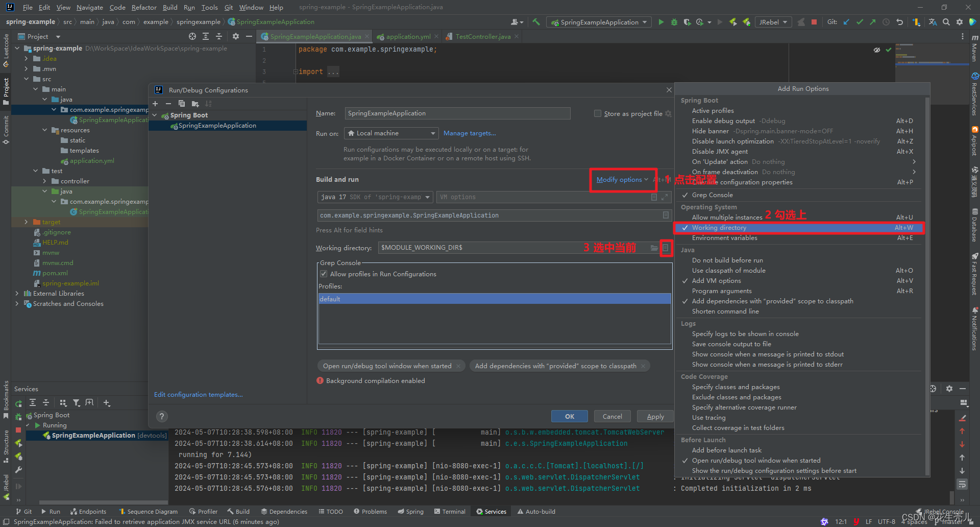Image resolution: width=980 pixels, height=527 pixels.
Task: Add new configuration plus icon in dialog
Action: [155, 104]
